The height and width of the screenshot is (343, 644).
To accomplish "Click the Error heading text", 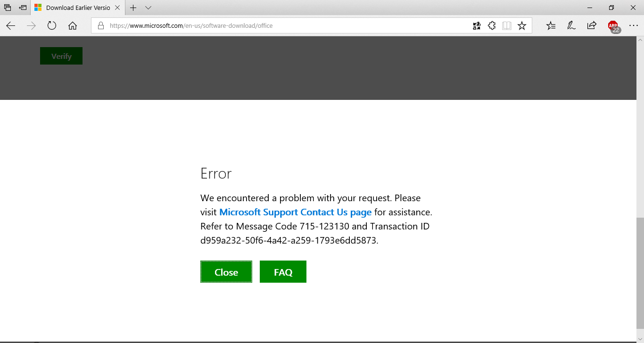I will 216,173.
